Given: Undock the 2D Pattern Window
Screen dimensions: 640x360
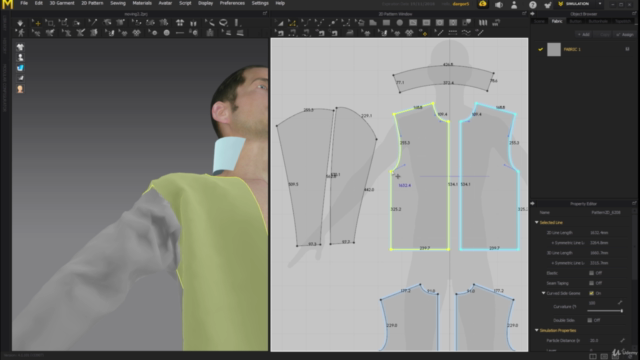Looking at the screenshot, I should (524, 14).
